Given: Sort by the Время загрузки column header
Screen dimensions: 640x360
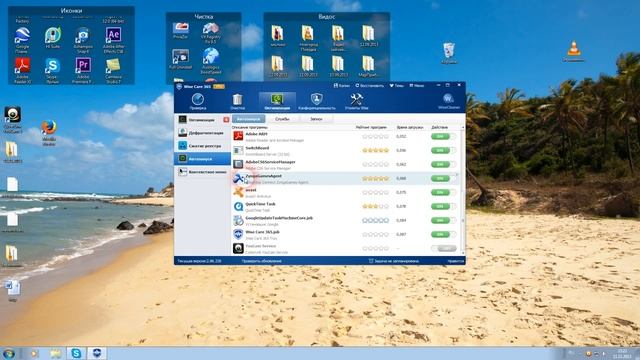Looking at the screenshot, I should click(410, 127).
